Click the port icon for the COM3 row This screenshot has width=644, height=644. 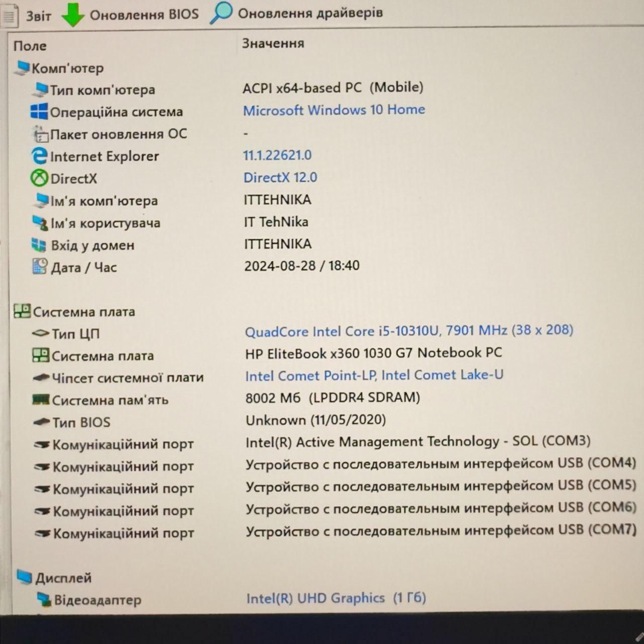coord(42,445)
